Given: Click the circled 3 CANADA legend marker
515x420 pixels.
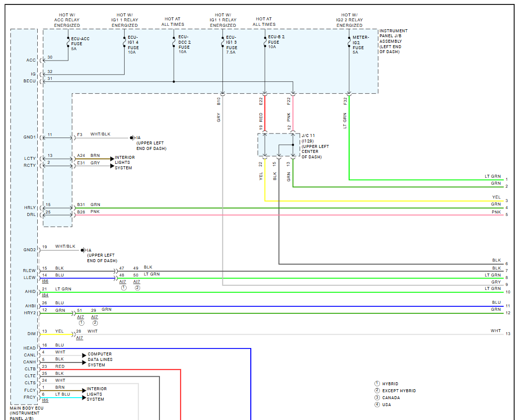Looking at the screenshot, I should point(377,397).
